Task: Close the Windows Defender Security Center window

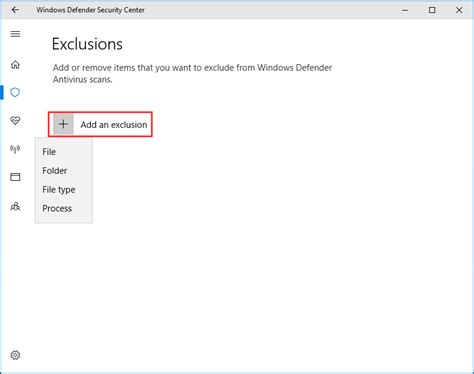Action: tap(459, 10)
